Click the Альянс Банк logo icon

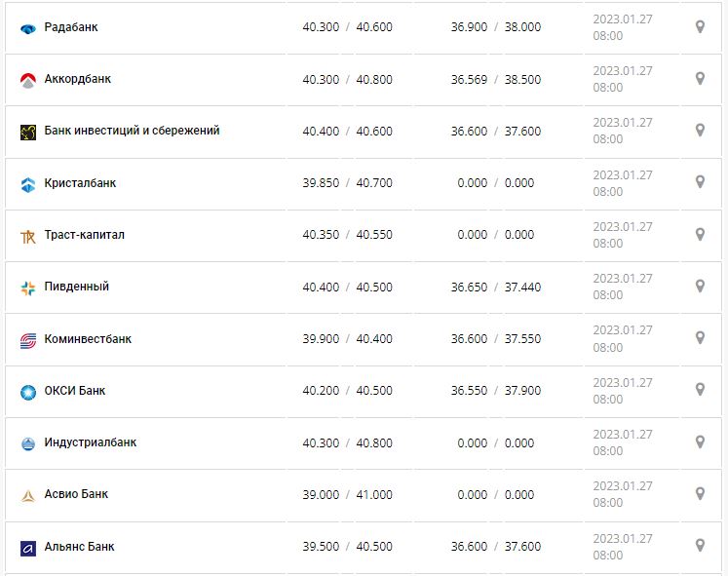pyautogui.click(x=27, y=548)
